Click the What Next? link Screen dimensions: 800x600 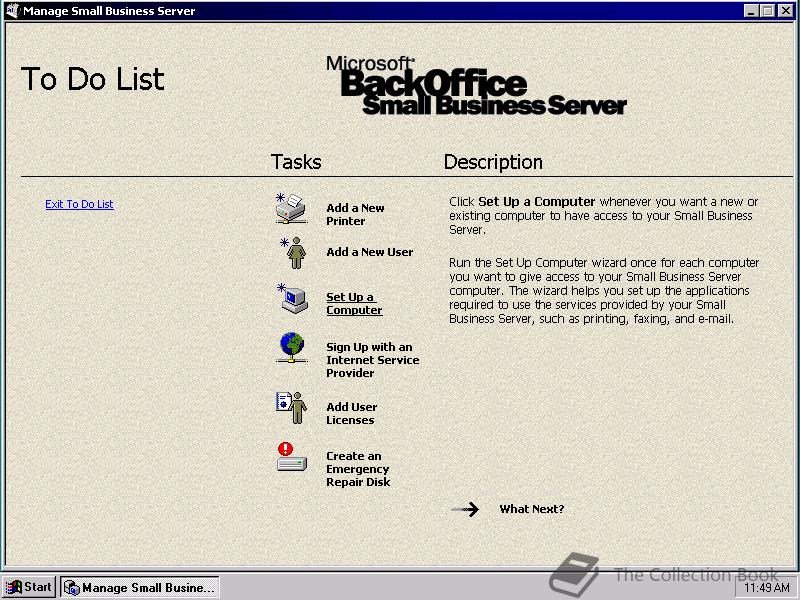(x=532, y=509)
